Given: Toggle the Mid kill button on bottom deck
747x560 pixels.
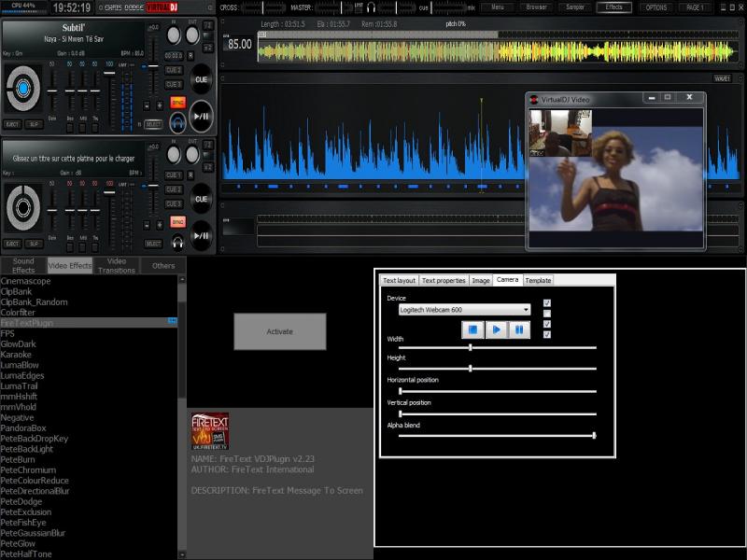Looking at the screenshot, I should pyautogui.click(x=82, y=247).
